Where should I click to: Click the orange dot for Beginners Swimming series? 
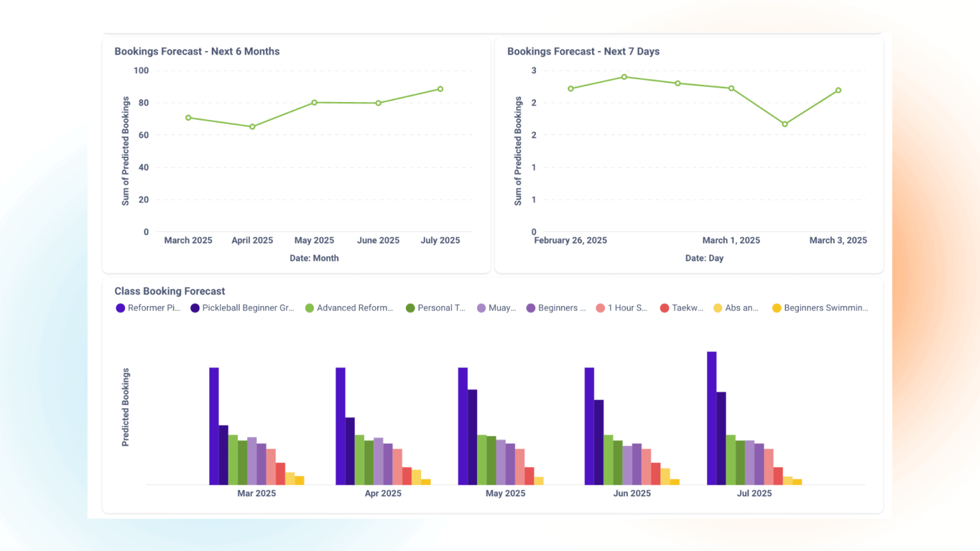pyautogui.click(x=776, y=307)
